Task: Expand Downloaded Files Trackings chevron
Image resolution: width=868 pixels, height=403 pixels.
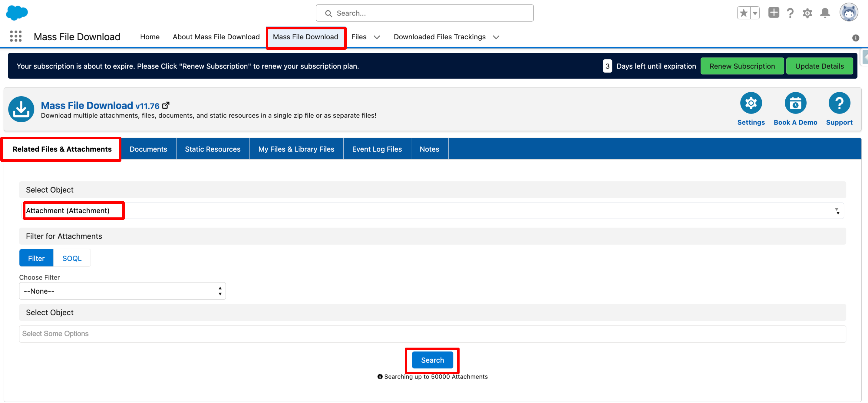Action: (x=496, y=37)
